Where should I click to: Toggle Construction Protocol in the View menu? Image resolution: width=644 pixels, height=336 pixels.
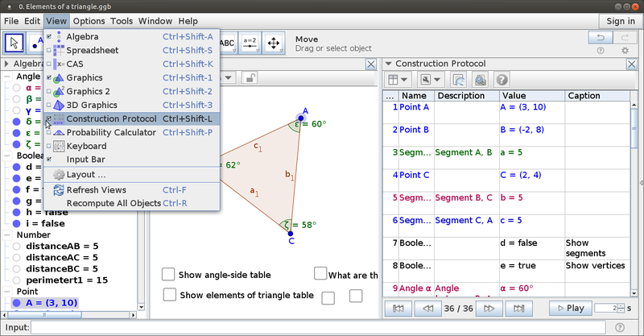[132, 118]
